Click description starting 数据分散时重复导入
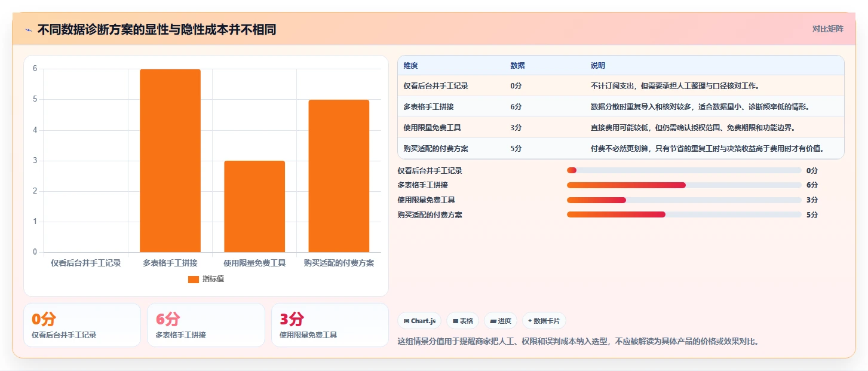This screenshot has width=868, height=371. 700,107
